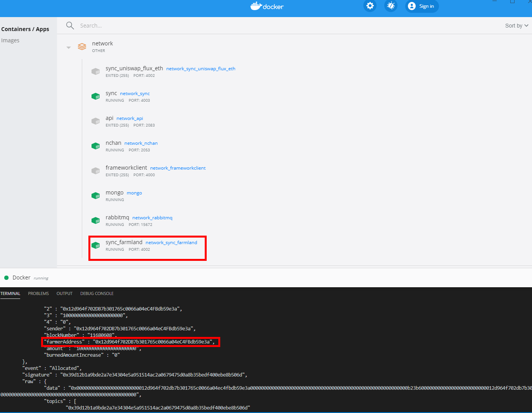
Task: Click the Sign in button
Action: [422, 6]
